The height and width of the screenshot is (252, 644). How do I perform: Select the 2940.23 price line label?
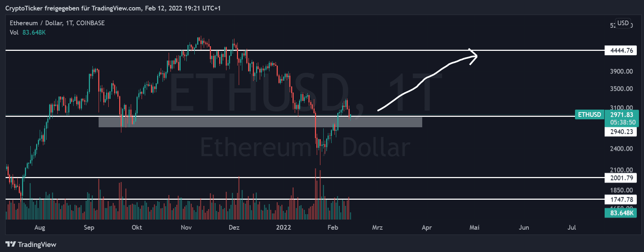coord(621,132)
